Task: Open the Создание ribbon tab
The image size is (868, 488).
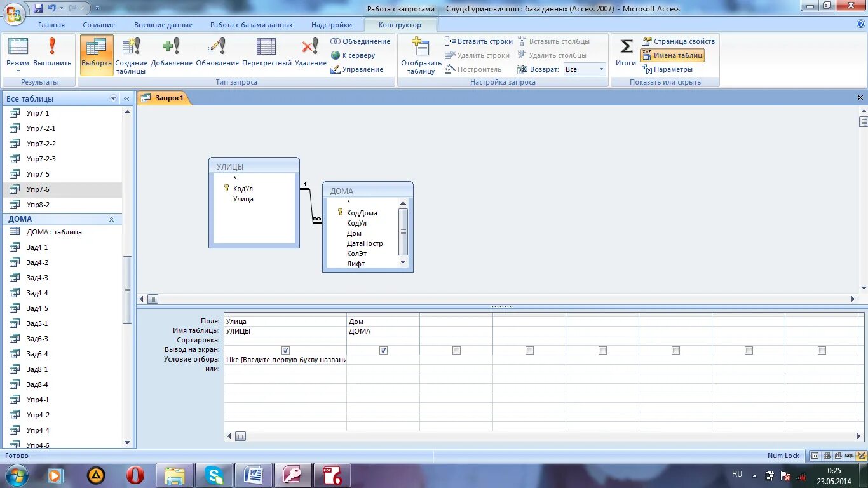Action: point(98,25)
